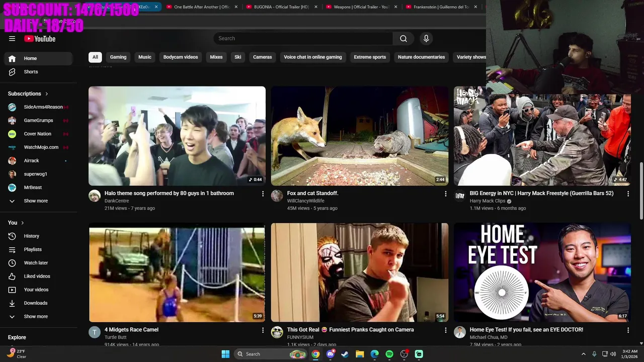Viewport: 644px width, 362px height.
Task: Open GameGrumps subscription channel
Action: tap(39, 121)
